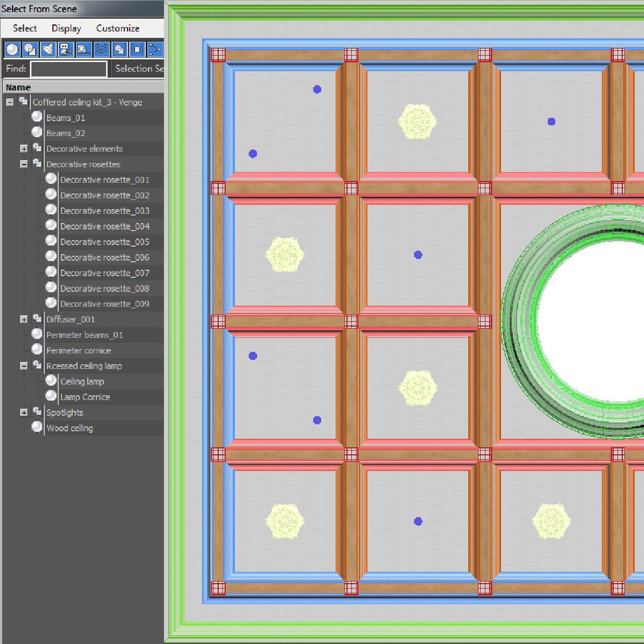Open the Select menu
Viewport: 644px width, 644px height.
24,29
